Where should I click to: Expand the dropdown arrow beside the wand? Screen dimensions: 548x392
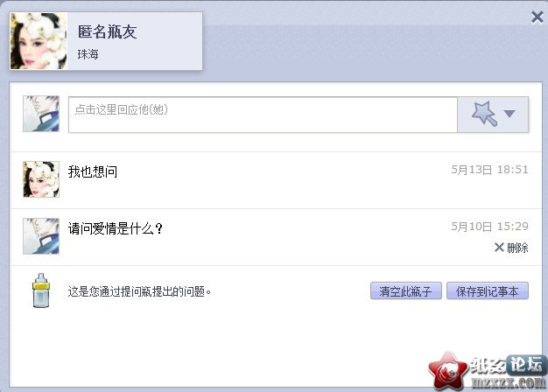pos(509,114)
